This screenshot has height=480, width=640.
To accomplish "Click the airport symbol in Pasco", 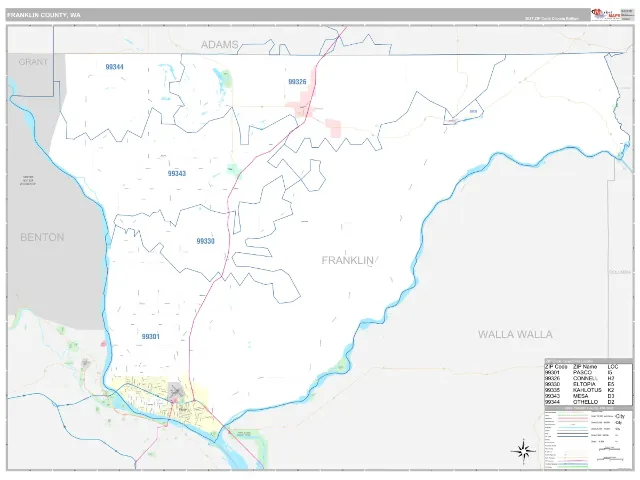I will [x=176, y=391].
